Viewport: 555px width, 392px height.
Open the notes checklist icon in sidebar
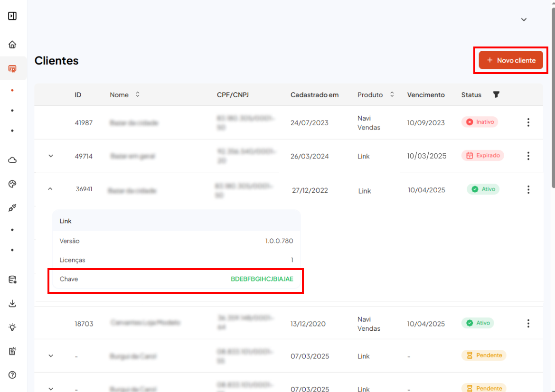pos(12,351)
